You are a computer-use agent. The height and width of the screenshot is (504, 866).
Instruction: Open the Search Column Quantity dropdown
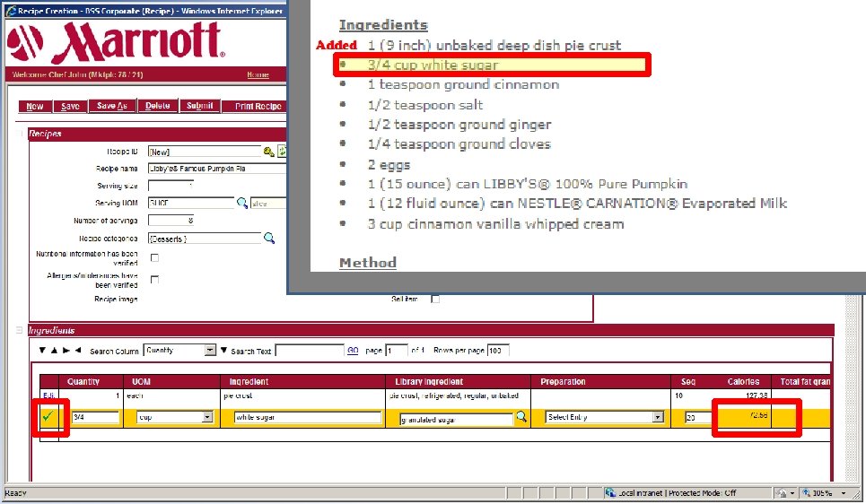coord(210,350)
